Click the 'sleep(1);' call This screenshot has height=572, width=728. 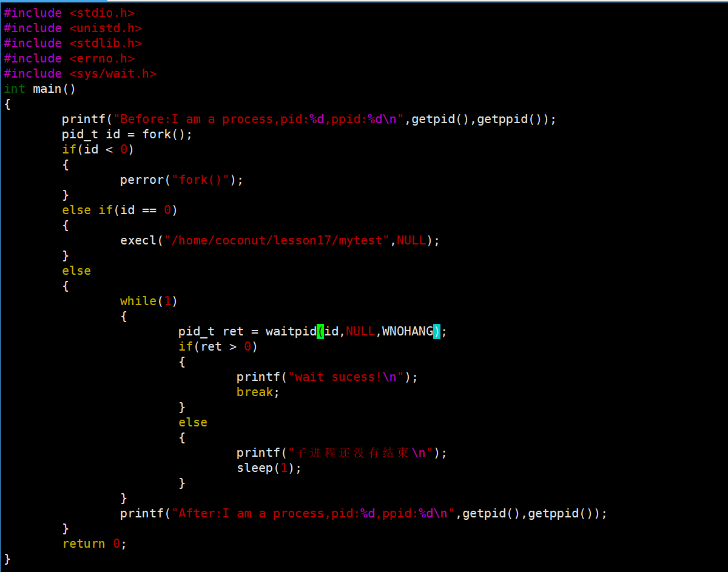(x=269, y=468)
